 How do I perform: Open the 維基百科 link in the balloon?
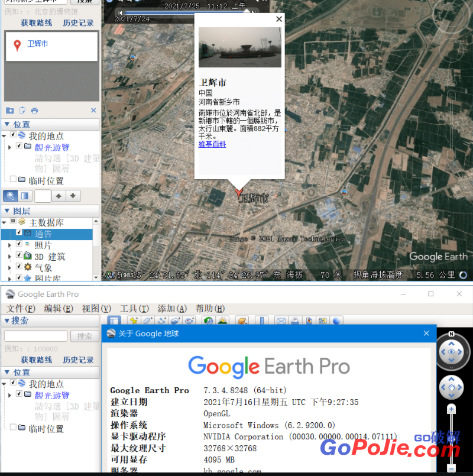tap(212, 144)
